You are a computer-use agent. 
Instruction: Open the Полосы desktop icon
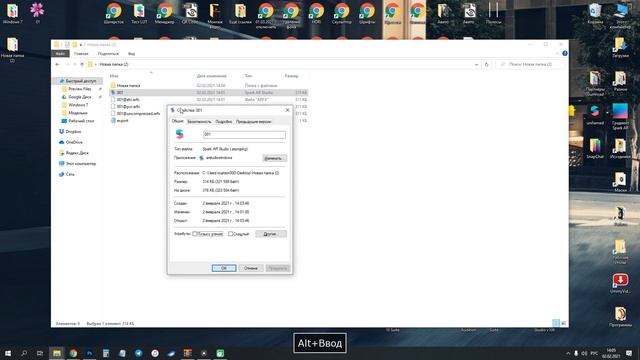click(493, 13)
